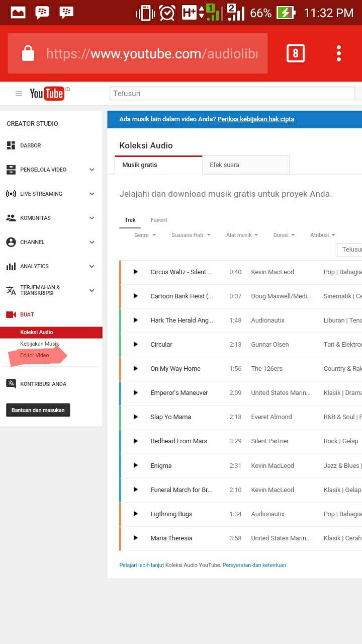Expand the Channel section chevron
362x644 pixels.
pyautogui.click(x=92, y=242)
